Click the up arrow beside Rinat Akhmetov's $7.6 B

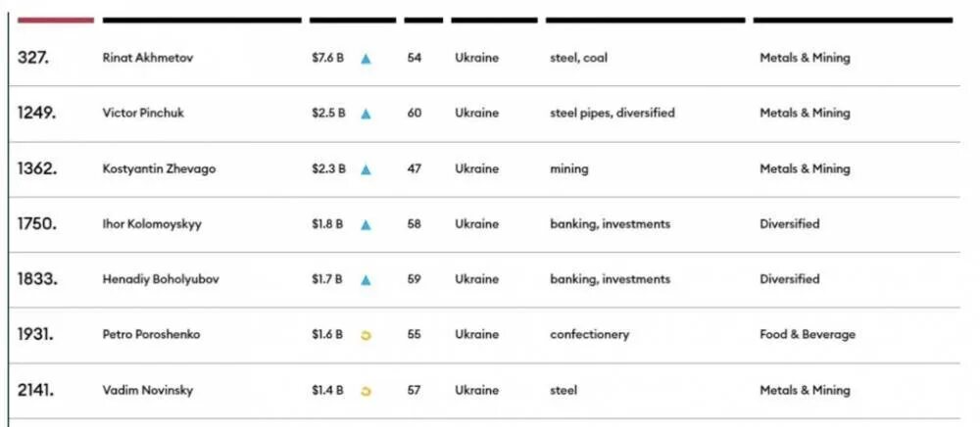click(366, 59)
